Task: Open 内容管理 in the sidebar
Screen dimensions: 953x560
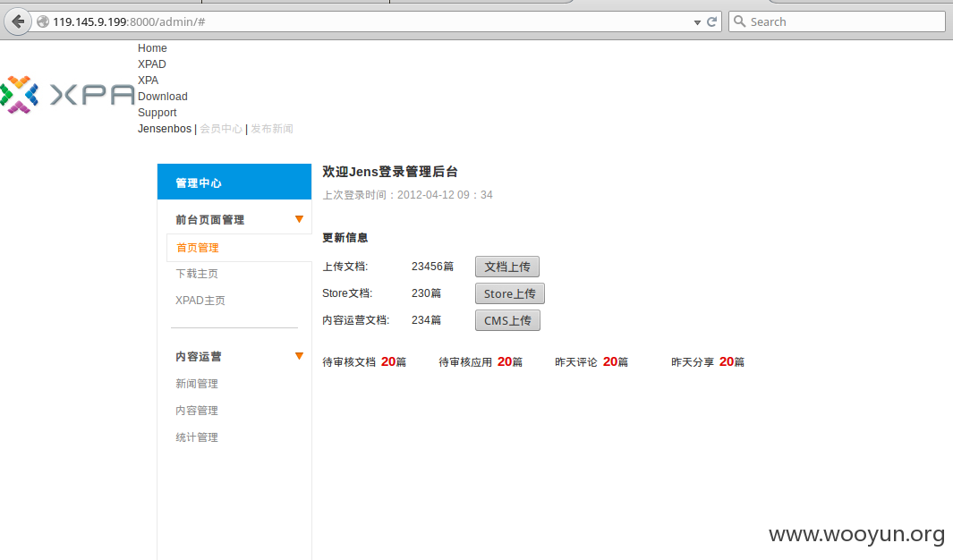Action: 197,411
